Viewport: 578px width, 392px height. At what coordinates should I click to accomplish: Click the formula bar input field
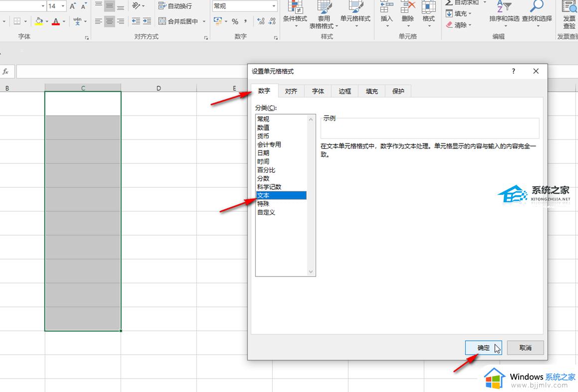click(x=132, y=72)
